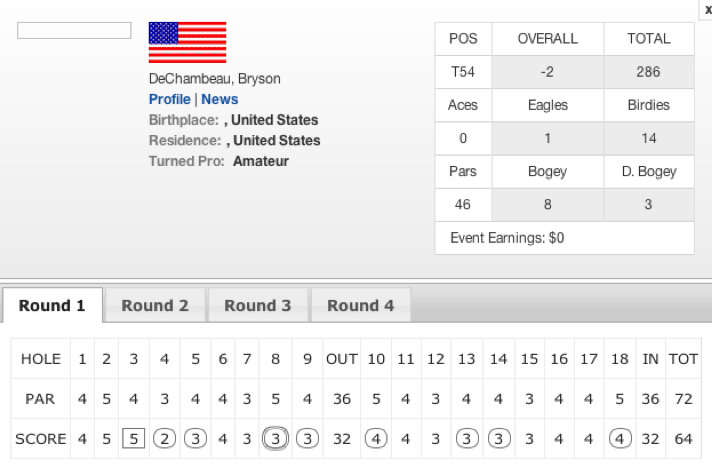712x468 pixels.
Task: Open the player's News link
Action: (220, 99)
